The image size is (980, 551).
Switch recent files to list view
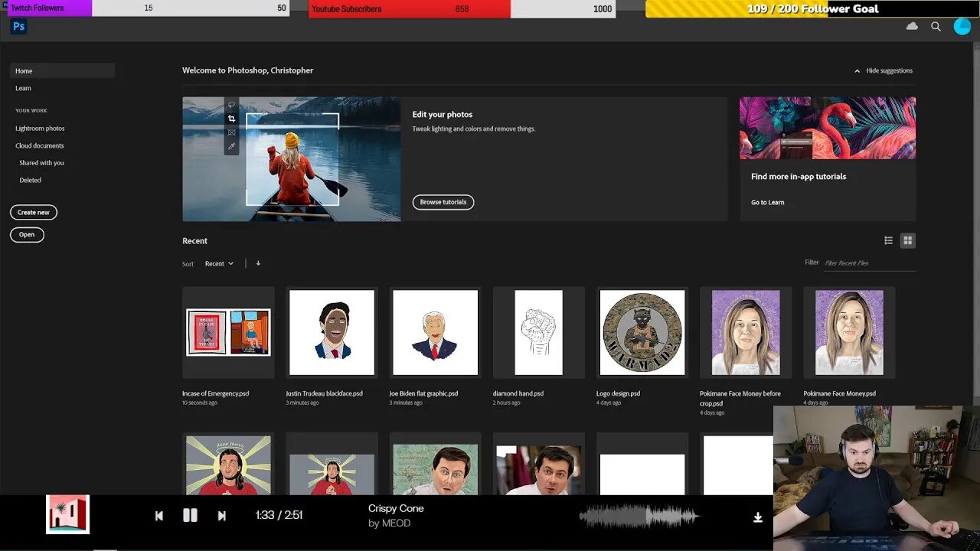click(x=888, y=240)
